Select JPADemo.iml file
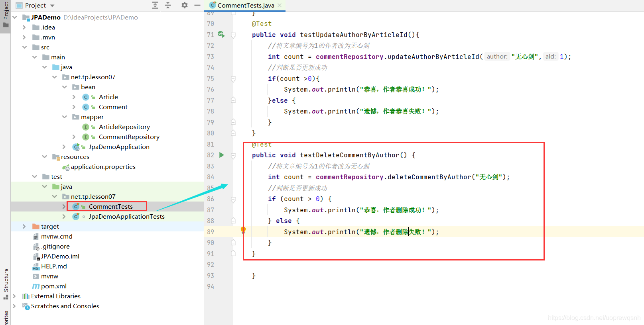The height and width of the screenshot is (325, 644). pos(60,256)
